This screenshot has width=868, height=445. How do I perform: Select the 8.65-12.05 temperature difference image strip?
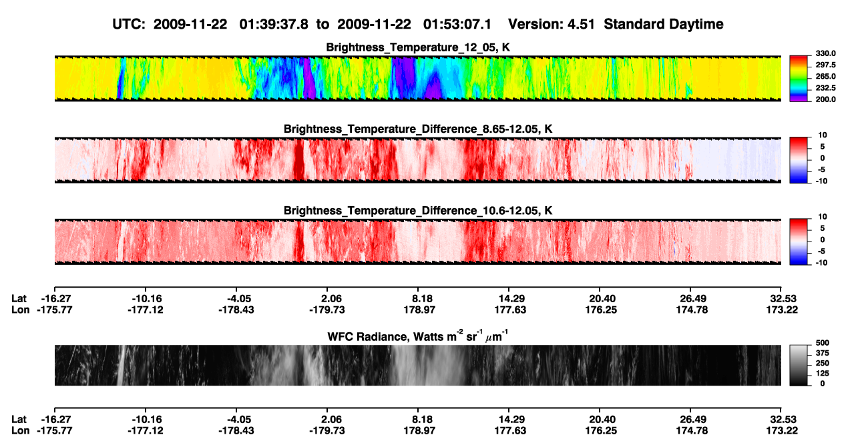pyautogui.click(x=417, y=159)
